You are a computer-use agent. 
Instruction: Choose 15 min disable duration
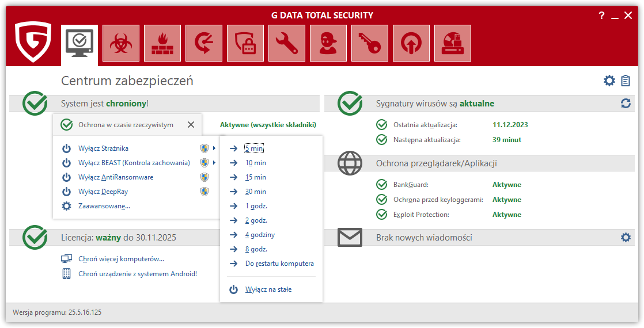[256, 177]
